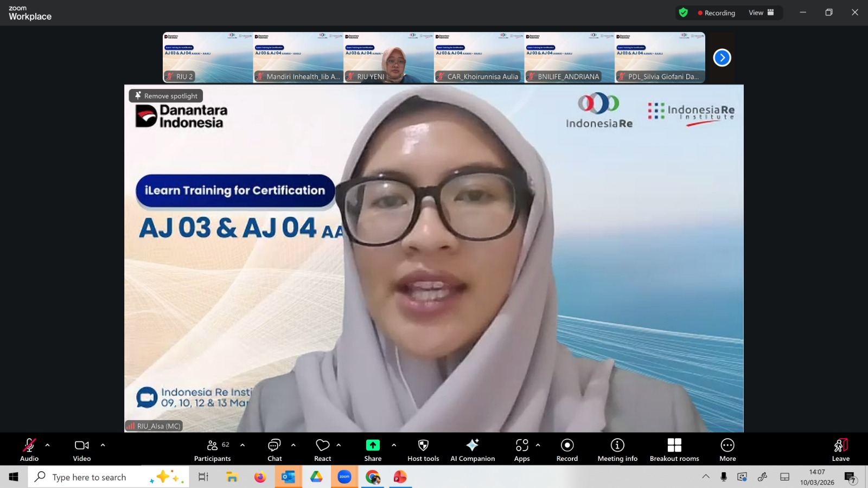
Task: Click Remove spotlight button
Action: pyautogui.click(x=166, y=96)
